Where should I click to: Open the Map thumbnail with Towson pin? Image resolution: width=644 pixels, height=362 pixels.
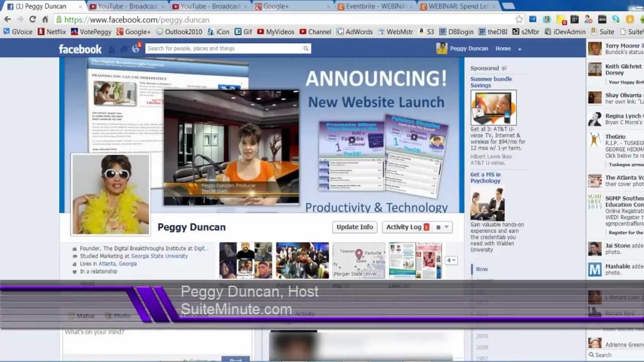point(359,260)
